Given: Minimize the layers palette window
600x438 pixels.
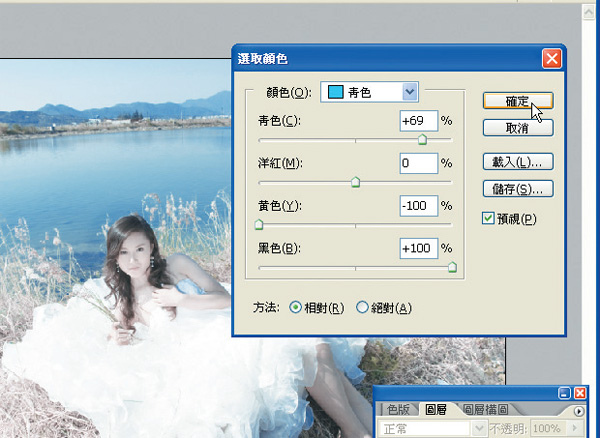Looking at the screenshot, I should [x=564, y=393].
